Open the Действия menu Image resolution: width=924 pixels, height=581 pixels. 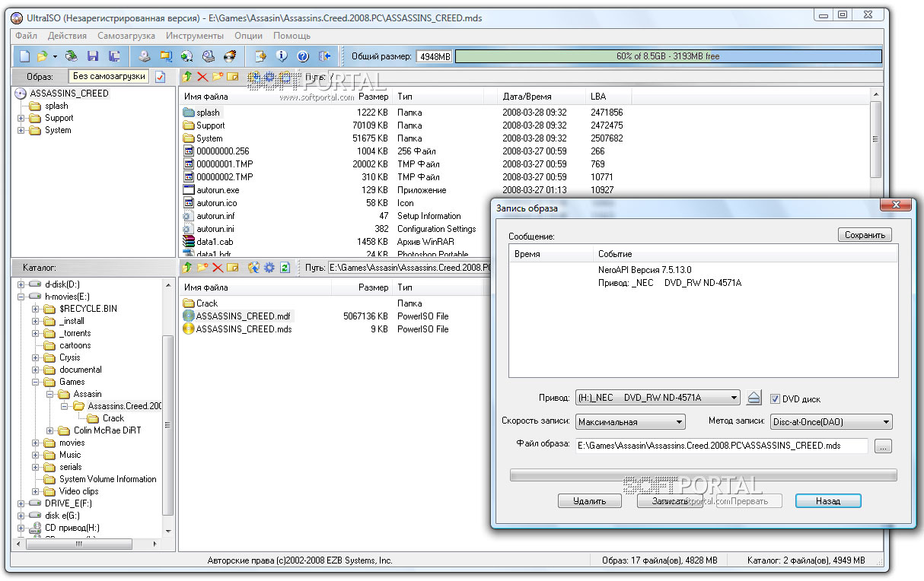[x=67, y=36]
